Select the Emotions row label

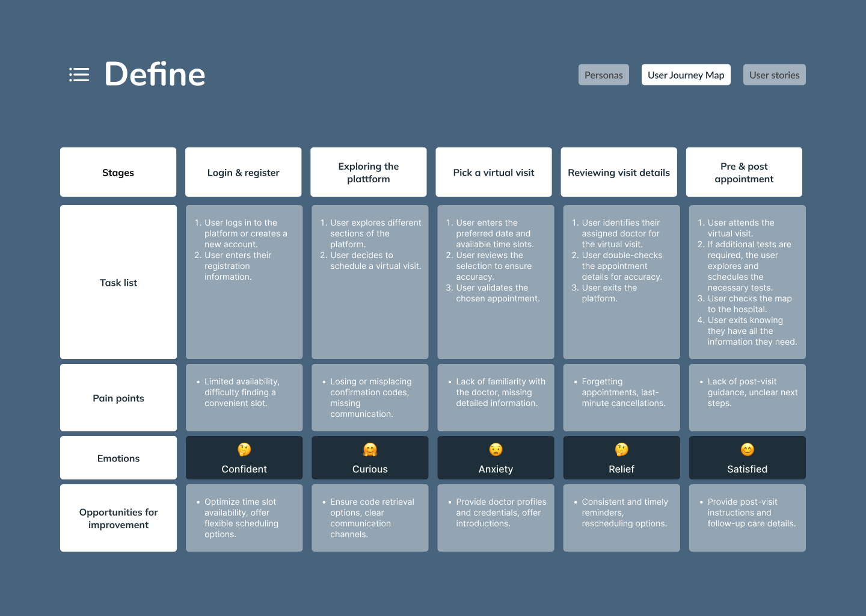tap(118, 458)
